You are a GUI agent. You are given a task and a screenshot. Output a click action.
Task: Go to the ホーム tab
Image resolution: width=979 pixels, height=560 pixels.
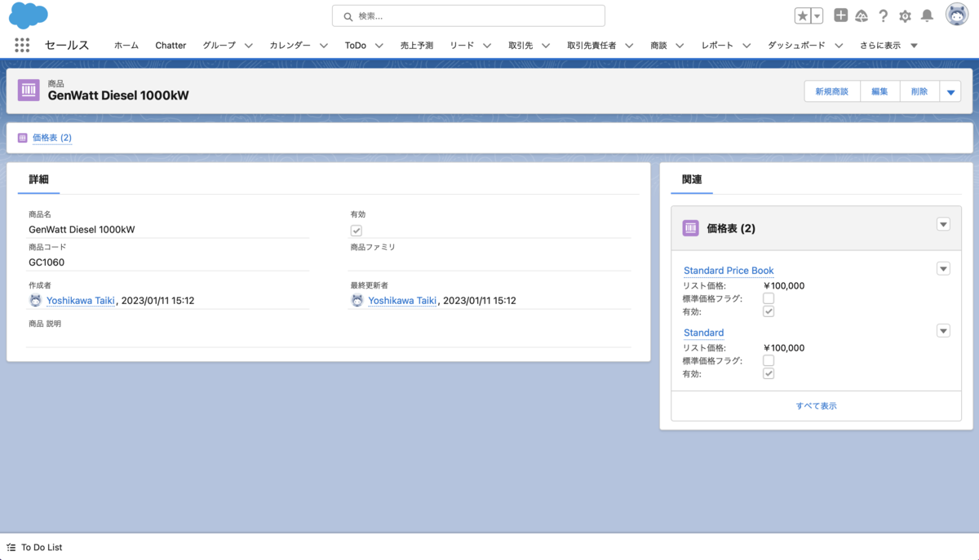[126, 46]
